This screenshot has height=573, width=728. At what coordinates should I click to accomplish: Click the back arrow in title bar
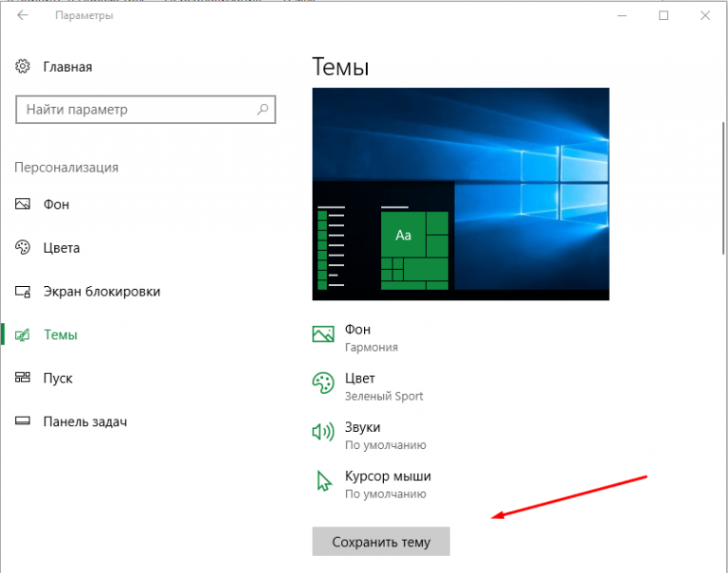[23, 15]
